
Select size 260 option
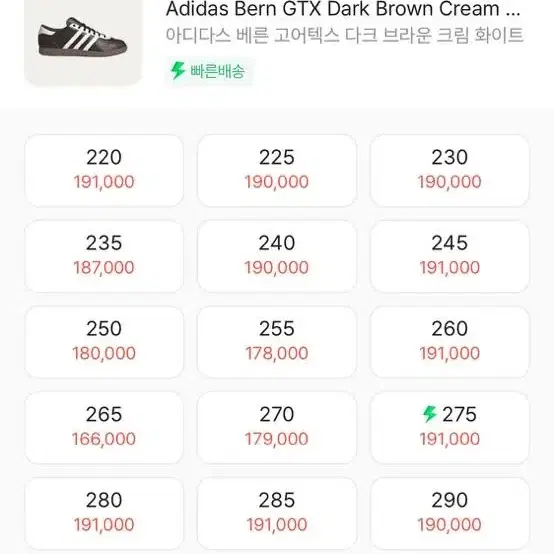449,342
